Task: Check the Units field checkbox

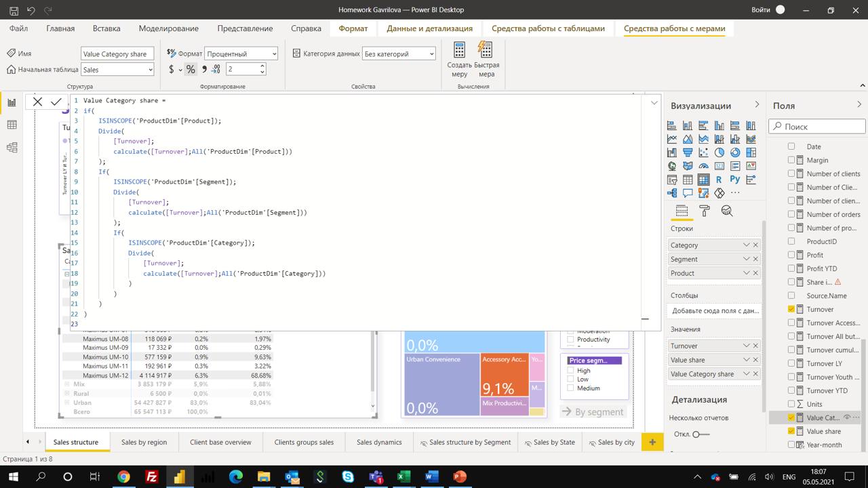Action: (791, 404)
